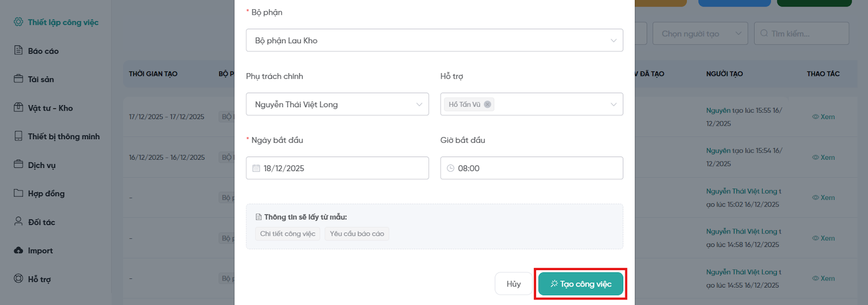Open Thiết lập công việc menu
This screenshot has width=868, height=305.
[63, 22]
